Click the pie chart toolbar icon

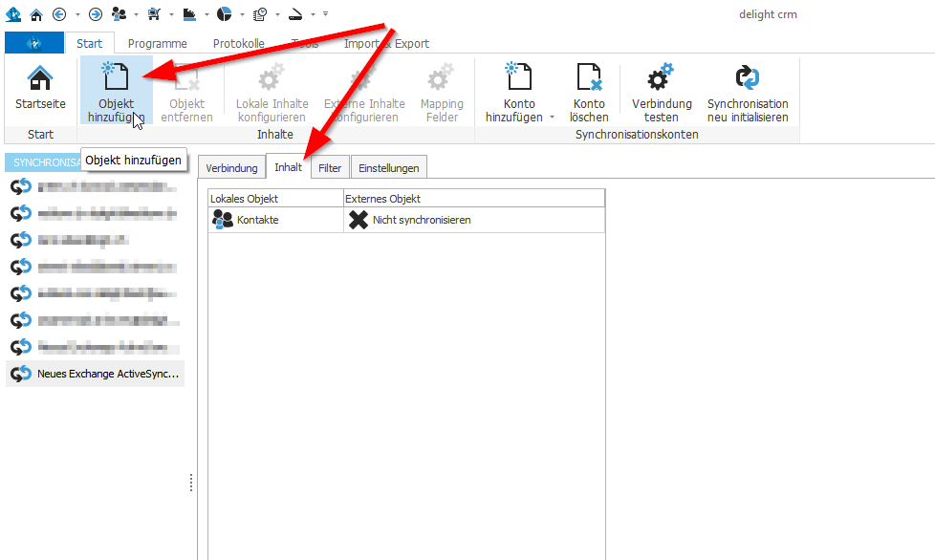tap(223, 13)
